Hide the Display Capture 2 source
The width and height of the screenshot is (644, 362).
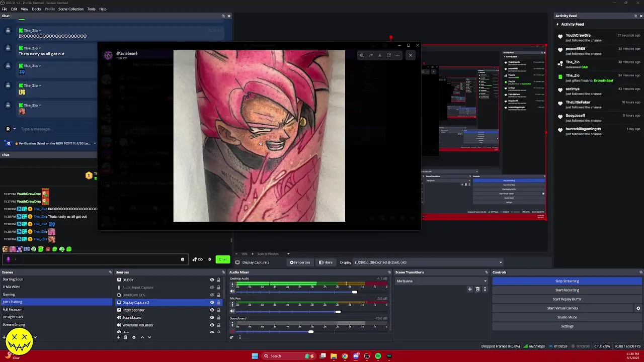(212, 303)
